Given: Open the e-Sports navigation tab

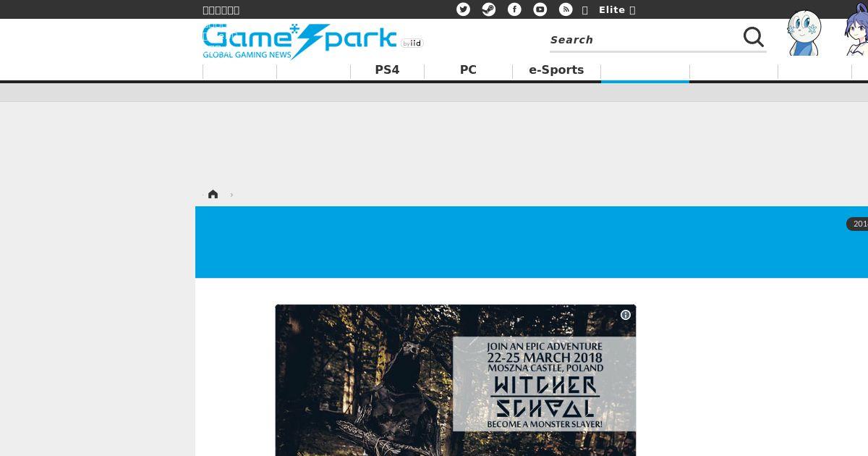Looking at the screenshot, I should tap(556, 70).
